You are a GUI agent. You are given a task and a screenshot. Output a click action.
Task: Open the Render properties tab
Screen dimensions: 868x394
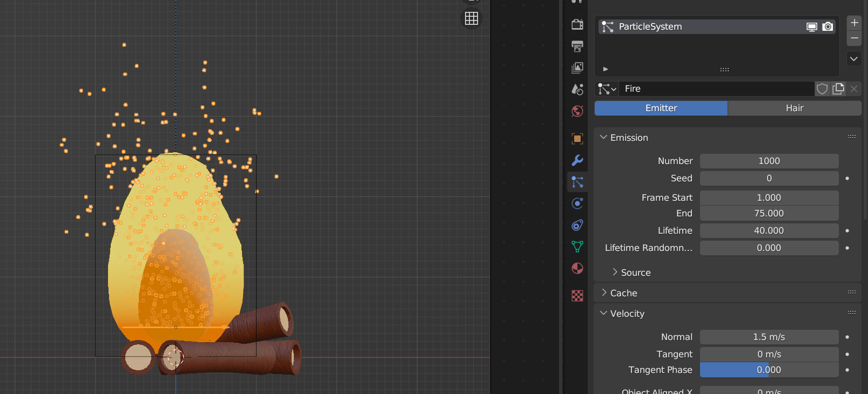(x=577, y=24)
